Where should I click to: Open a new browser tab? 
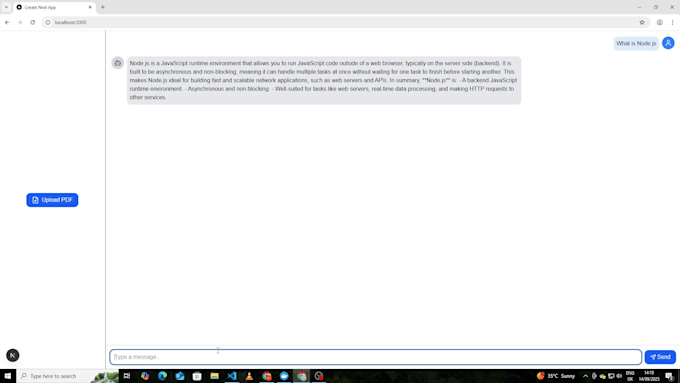103,7
